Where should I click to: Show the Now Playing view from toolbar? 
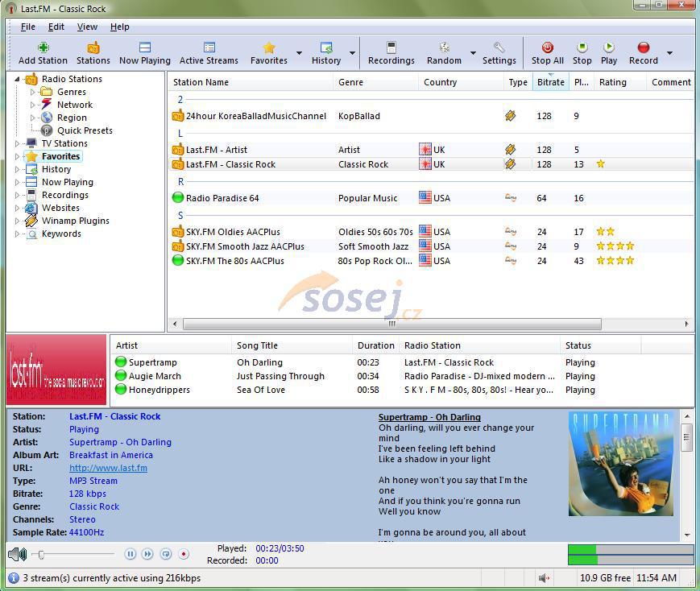pos(145,54)
